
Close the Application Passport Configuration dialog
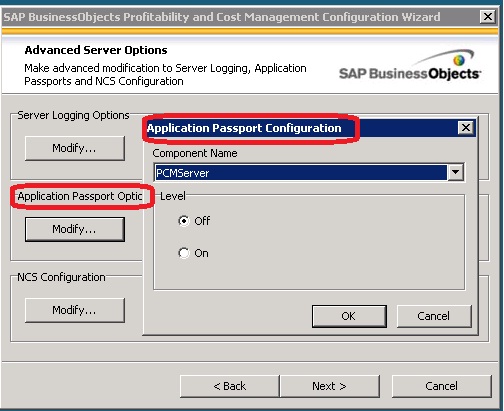click(x=466, y=128)
